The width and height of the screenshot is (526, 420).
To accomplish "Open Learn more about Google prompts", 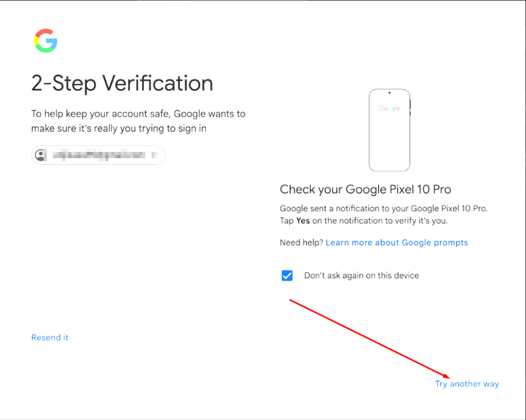I will coord(397,243).
